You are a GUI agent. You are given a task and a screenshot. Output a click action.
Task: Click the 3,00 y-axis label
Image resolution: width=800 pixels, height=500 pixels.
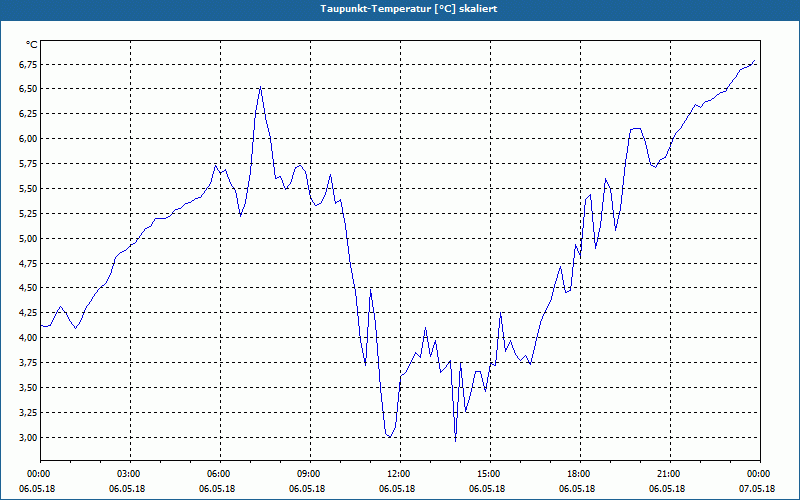click(28, 437)
